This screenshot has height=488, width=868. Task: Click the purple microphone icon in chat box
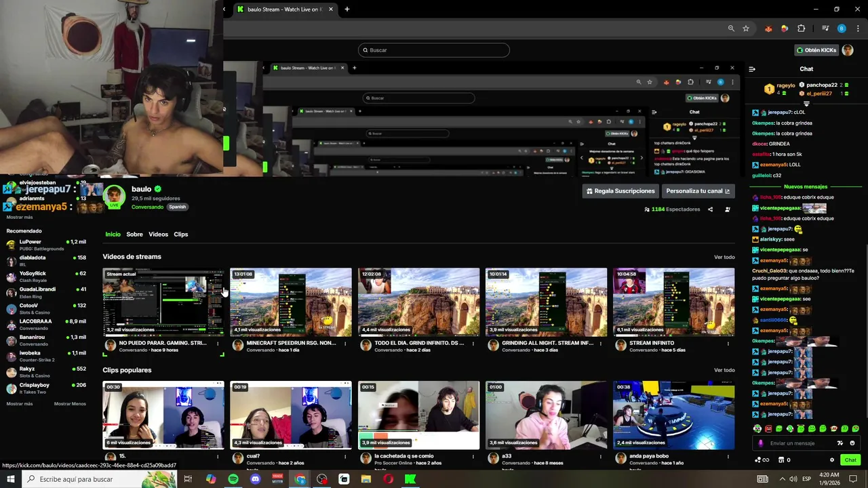point(761,443)
